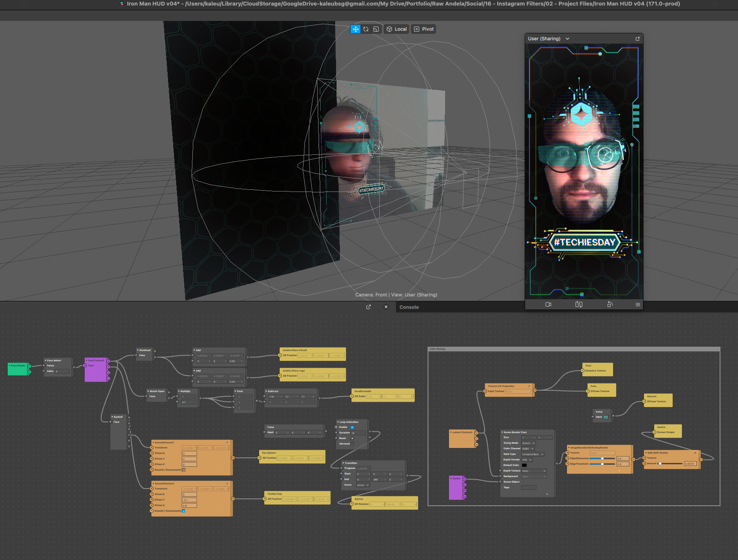Disable Smooth checkbox on lower SmoothVector3
The width and height of the screenshot is (738, 560).
(x=183, y=511)
